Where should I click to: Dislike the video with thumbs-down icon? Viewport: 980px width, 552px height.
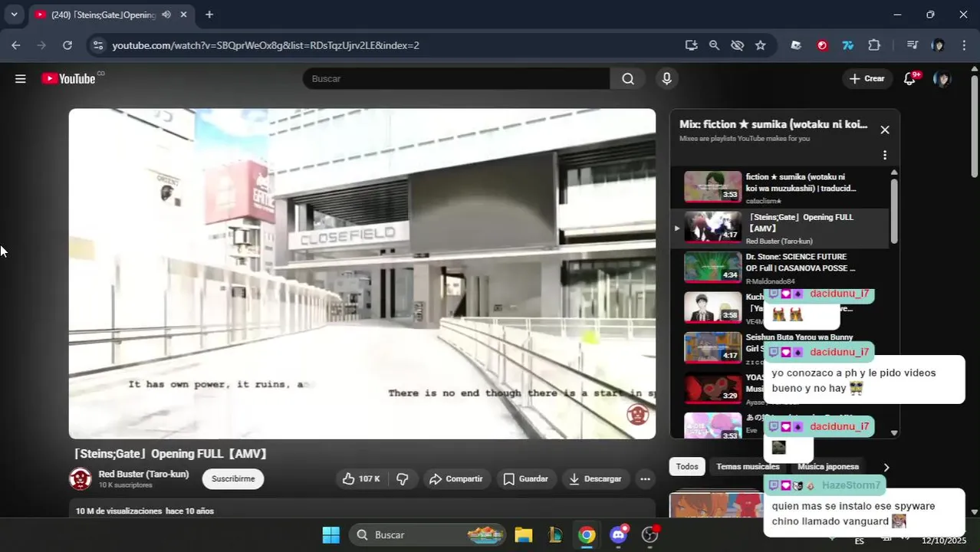pos(402,478)
